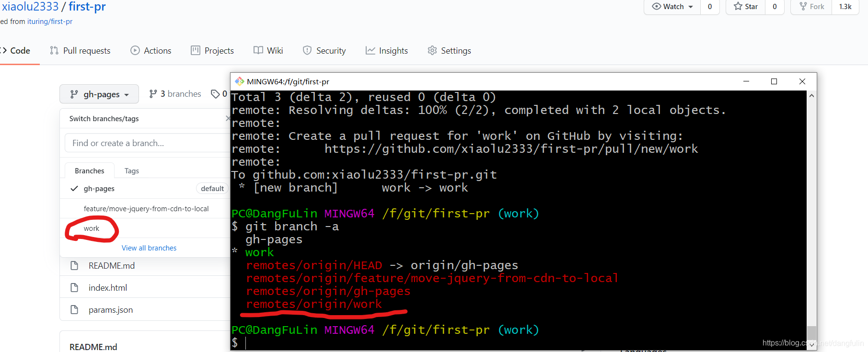Open README.md file
The height and width of the screenshot is (352, 868).
pos(112,266)
